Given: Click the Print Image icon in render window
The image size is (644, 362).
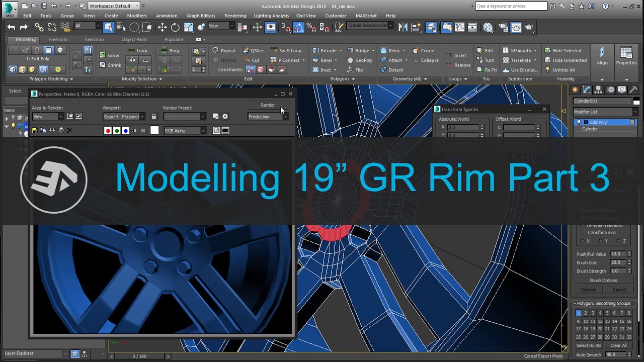Looking at the screenshot, I should [x=61, y=130].
